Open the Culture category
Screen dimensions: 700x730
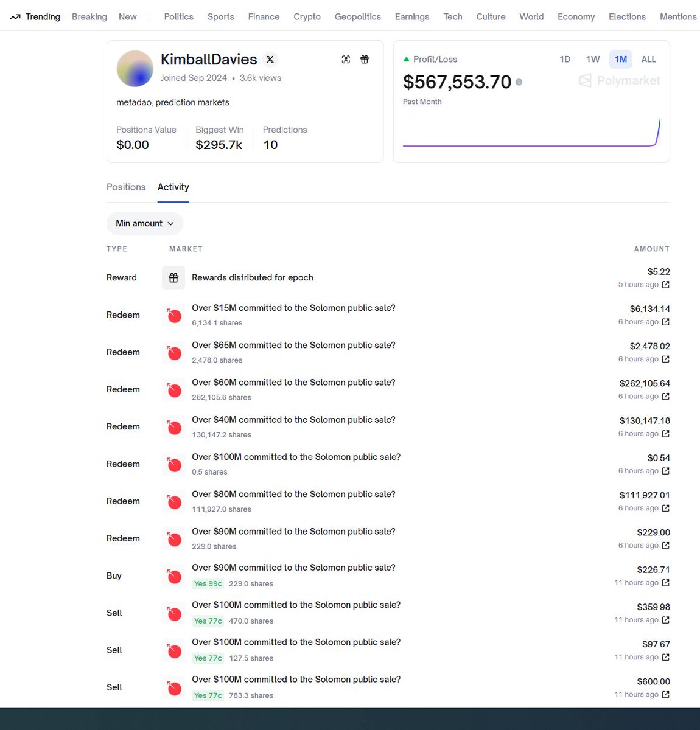click(491, 17)
